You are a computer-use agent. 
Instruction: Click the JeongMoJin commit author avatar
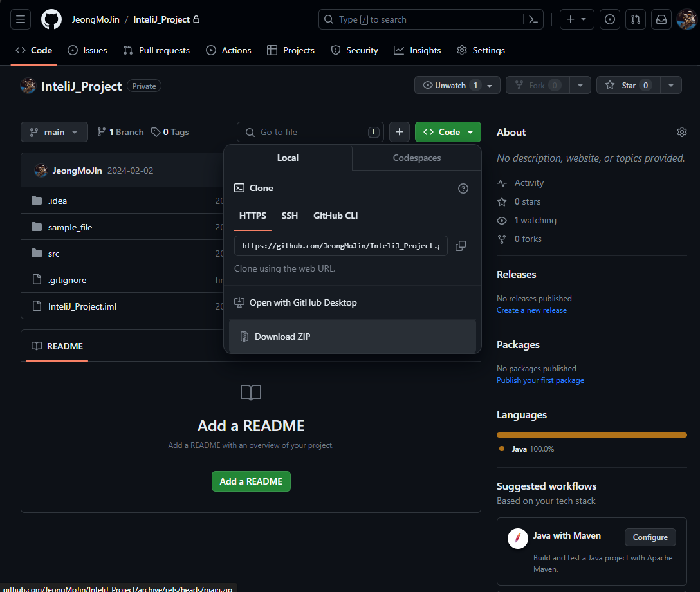[x=41, y=171]
